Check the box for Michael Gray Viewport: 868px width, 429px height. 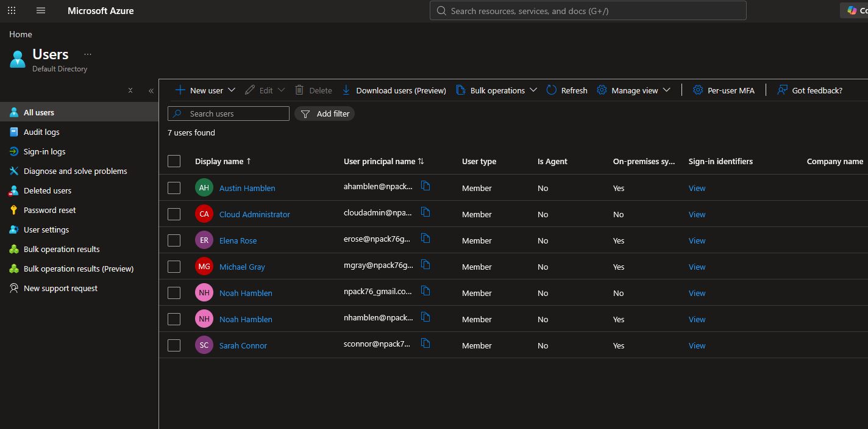click(x=174, y=267)
